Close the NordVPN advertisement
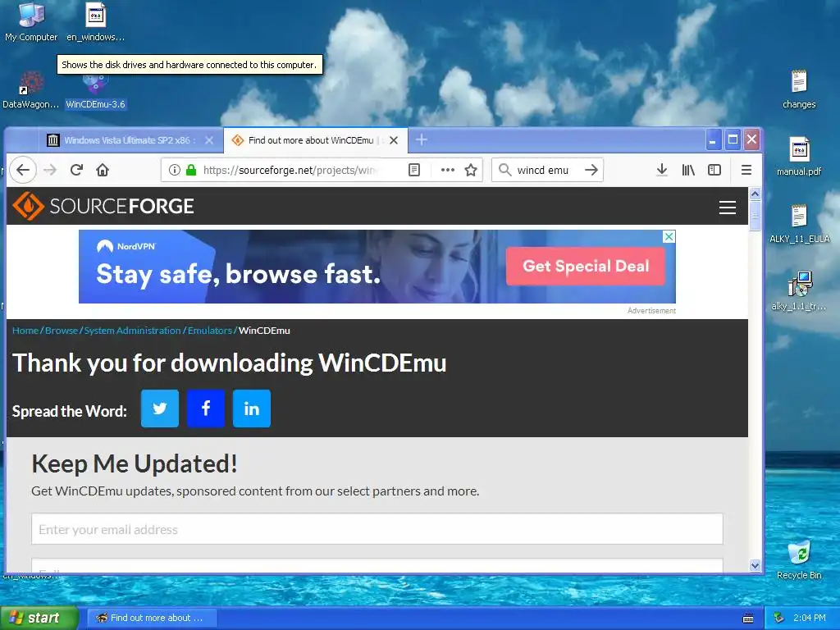840x630 pixels. 669,237
